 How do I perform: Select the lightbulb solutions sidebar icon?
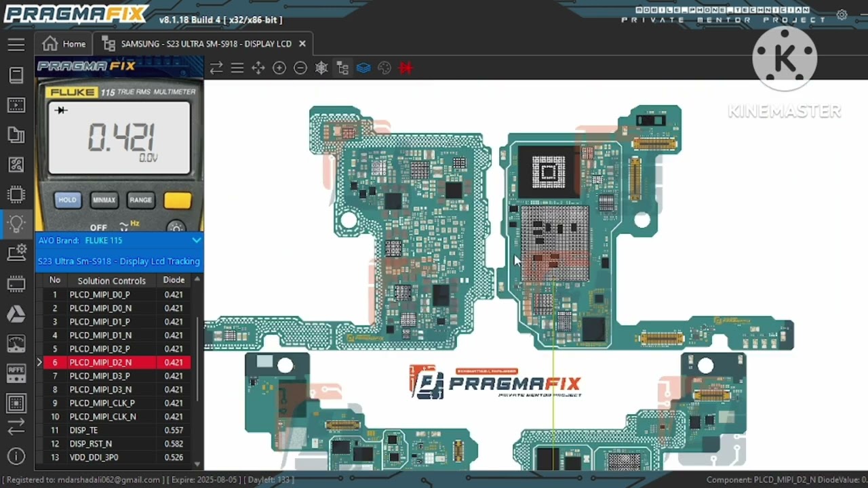16,224
